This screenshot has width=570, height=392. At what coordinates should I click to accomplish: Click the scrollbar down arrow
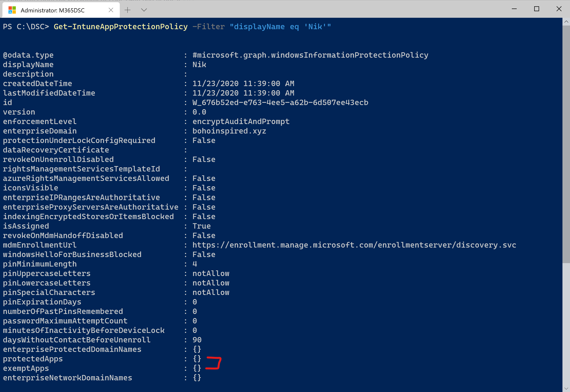(x=566, y=388)
